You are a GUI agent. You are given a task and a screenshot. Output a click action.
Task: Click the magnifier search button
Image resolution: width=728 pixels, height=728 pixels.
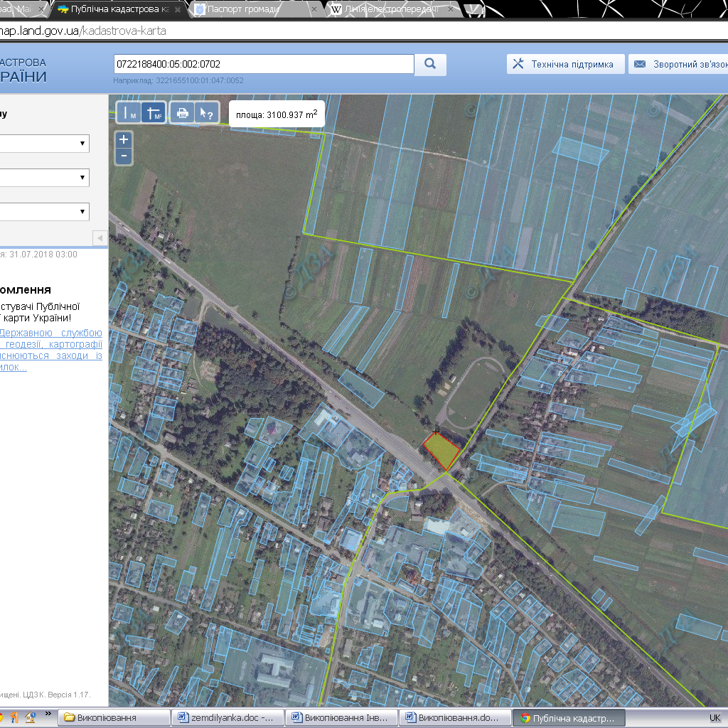pos(430,64)
